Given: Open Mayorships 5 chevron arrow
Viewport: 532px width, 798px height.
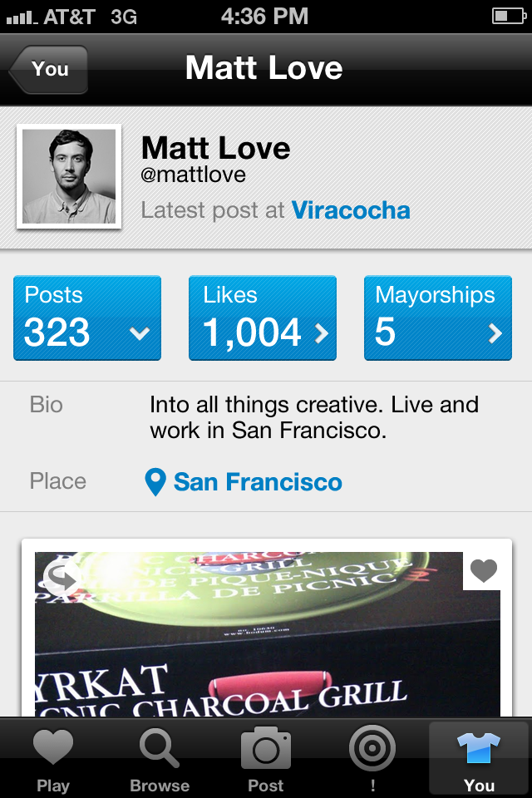Looking at the screenshot, I should coord(495,333).
